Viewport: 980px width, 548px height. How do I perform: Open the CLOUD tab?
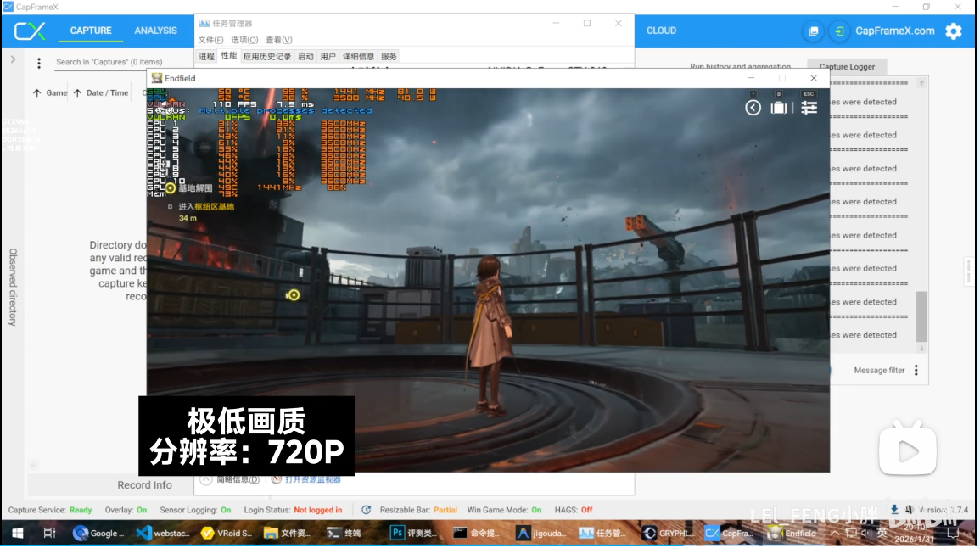pyautogui.click(x=661, y=31)
